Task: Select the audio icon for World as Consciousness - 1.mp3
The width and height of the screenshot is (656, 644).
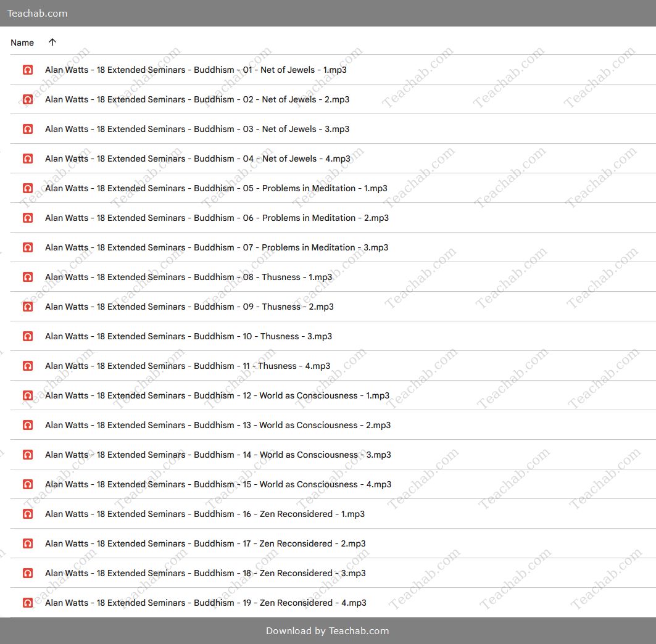Action: tap(28, 395)
